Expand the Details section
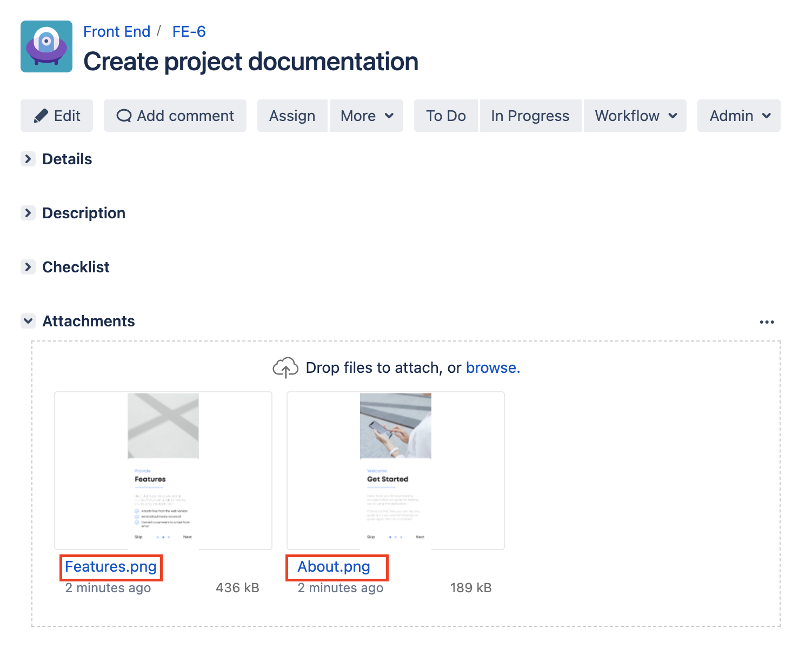 point(28,159)
